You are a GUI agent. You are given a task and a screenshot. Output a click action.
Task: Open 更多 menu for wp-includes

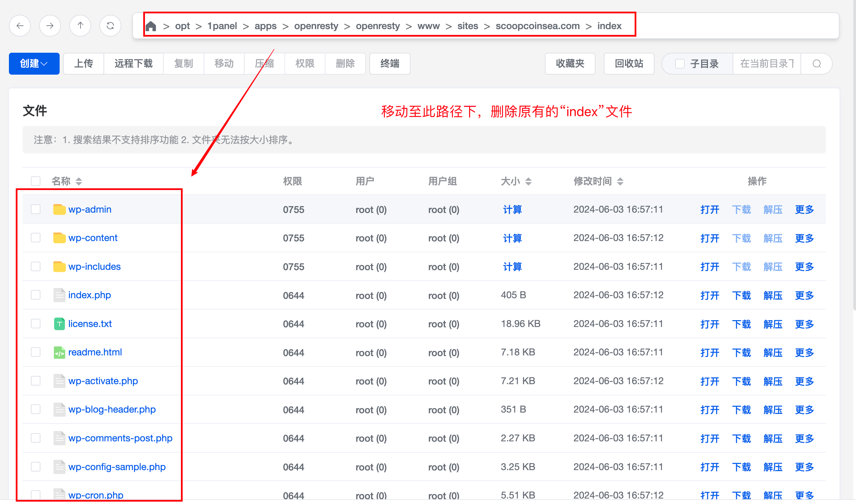(x=805, y=267)
